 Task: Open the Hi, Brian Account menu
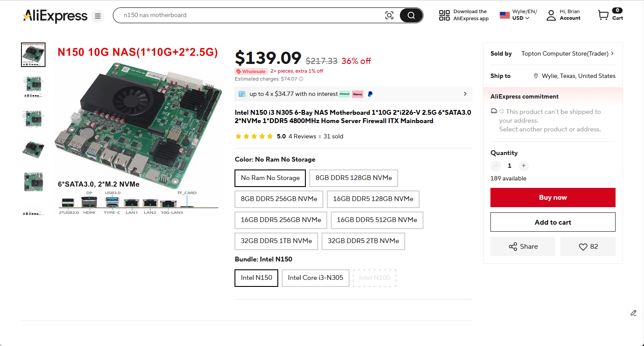tap(564, 15)
